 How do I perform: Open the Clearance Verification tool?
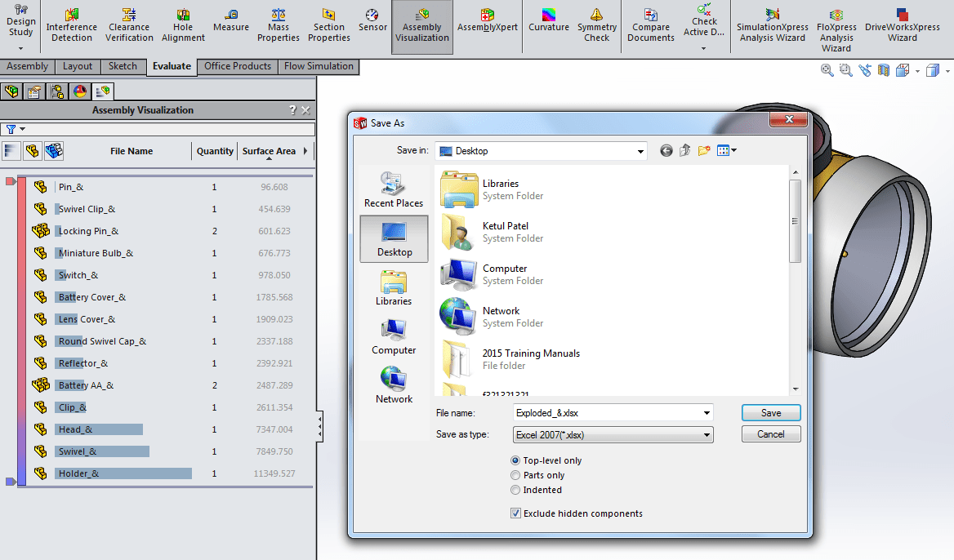point(129,25)
